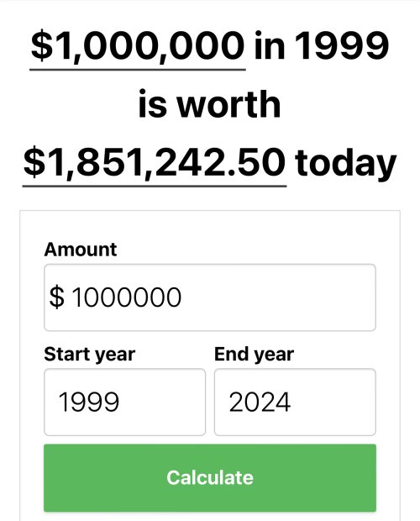This screenshot has width=420, height=521.
Task: Click the underlined $1,851,242.50 result value
Action: pyautogui.click(x=155, y=162)
